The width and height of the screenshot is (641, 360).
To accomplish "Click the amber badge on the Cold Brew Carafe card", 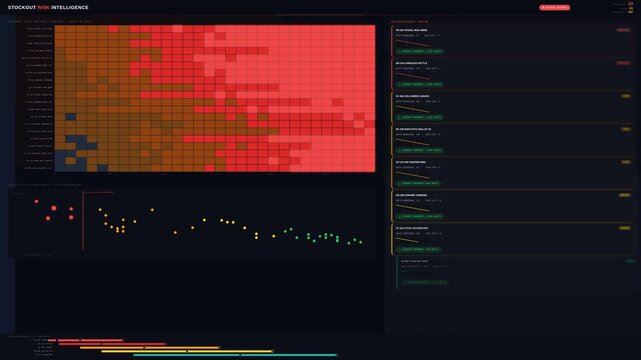I will (x=626, y=96).
